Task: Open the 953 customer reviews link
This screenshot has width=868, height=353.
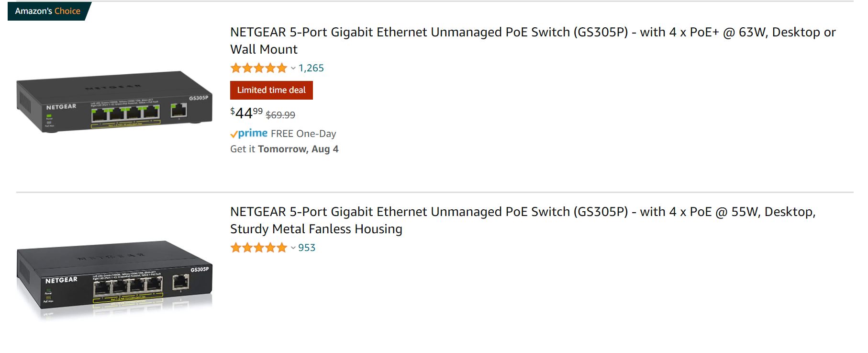Action: [x=307, y=248]
